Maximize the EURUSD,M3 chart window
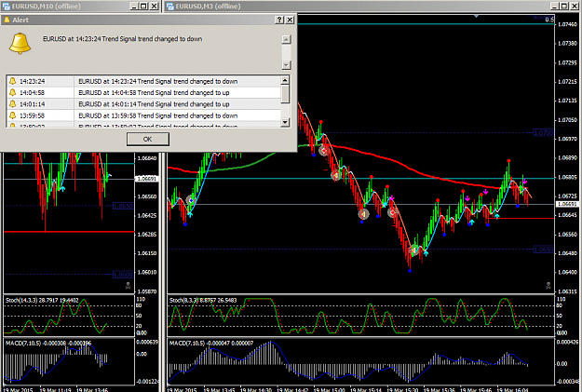Viewport: 582px width, 392px height. pyautogui.click(x=564, y=6)
